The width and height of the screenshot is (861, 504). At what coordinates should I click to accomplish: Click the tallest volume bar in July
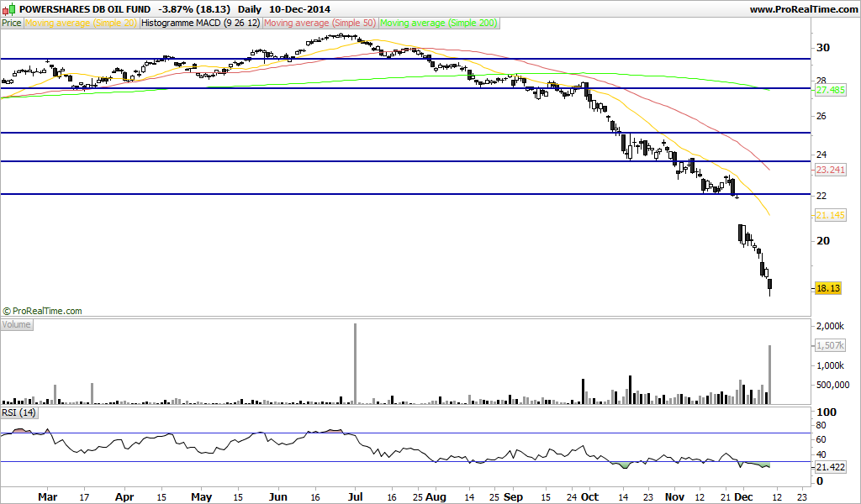(x=356, y=364)
